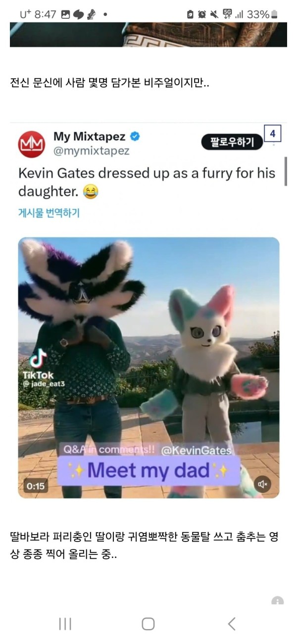Play the furry costume video
The image size is (297, 644).
149,368
